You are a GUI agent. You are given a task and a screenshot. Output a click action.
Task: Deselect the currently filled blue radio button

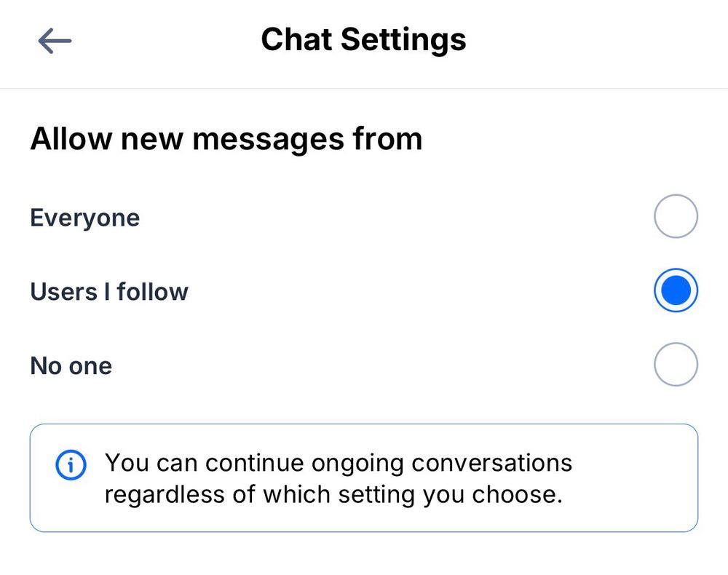tap(676, 290)
